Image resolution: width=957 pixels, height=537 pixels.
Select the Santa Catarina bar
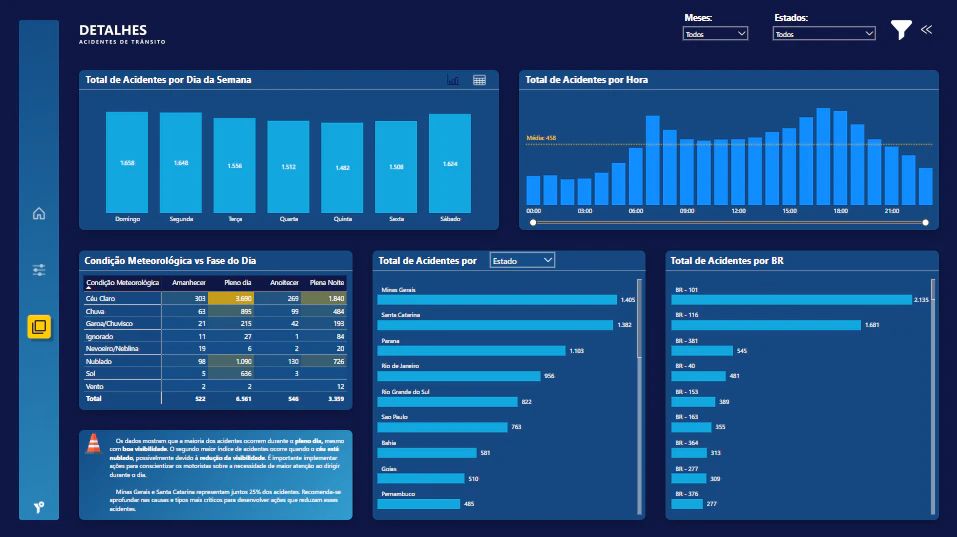(x=495, y=325)
